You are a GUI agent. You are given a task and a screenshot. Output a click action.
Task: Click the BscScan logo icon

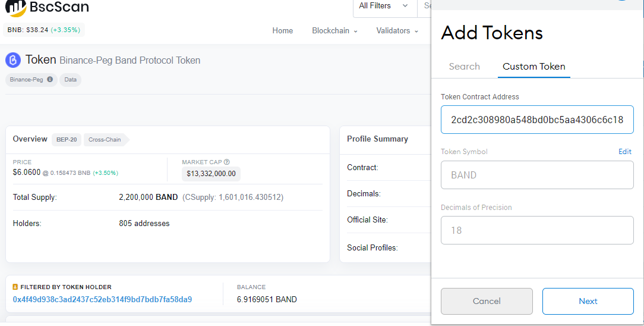point(15,7)
